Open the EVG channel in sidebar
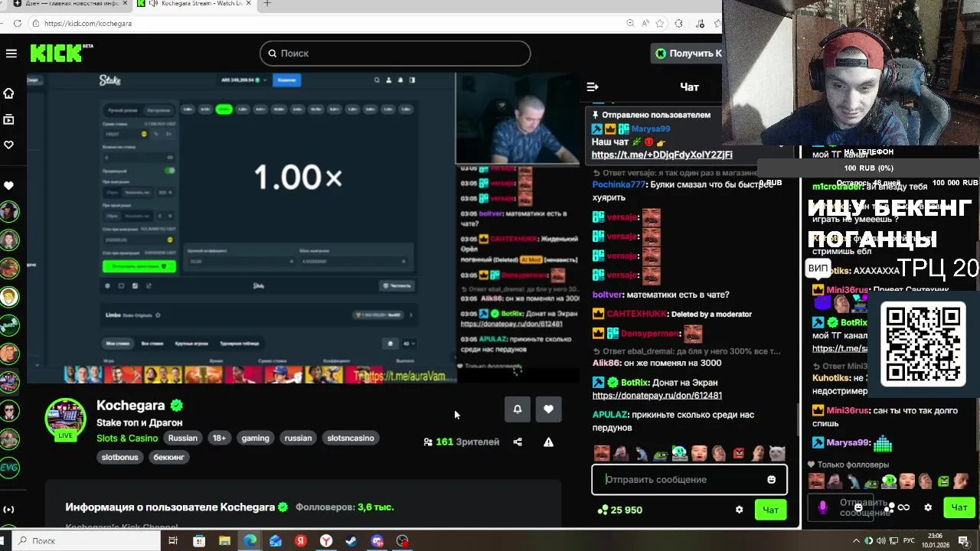The height and width of the screenshot is (551, 980). tap(9, 467)
